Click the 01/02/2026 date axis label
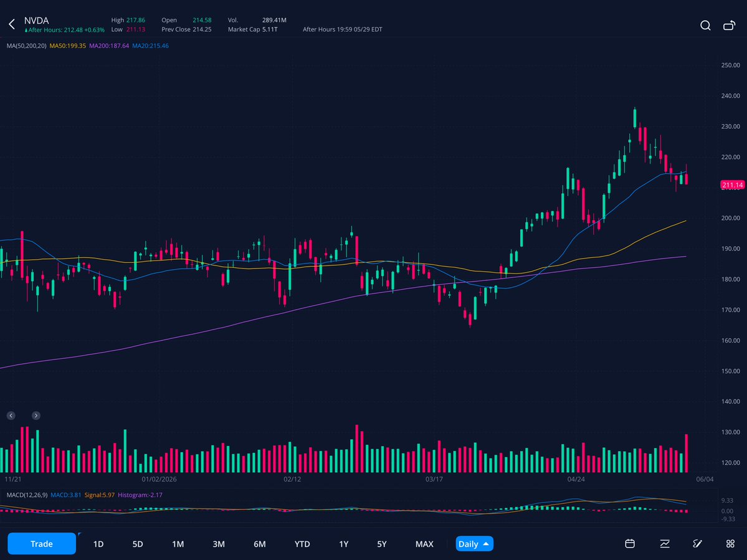This screenshot has height=560, width=747. point(159,479)
